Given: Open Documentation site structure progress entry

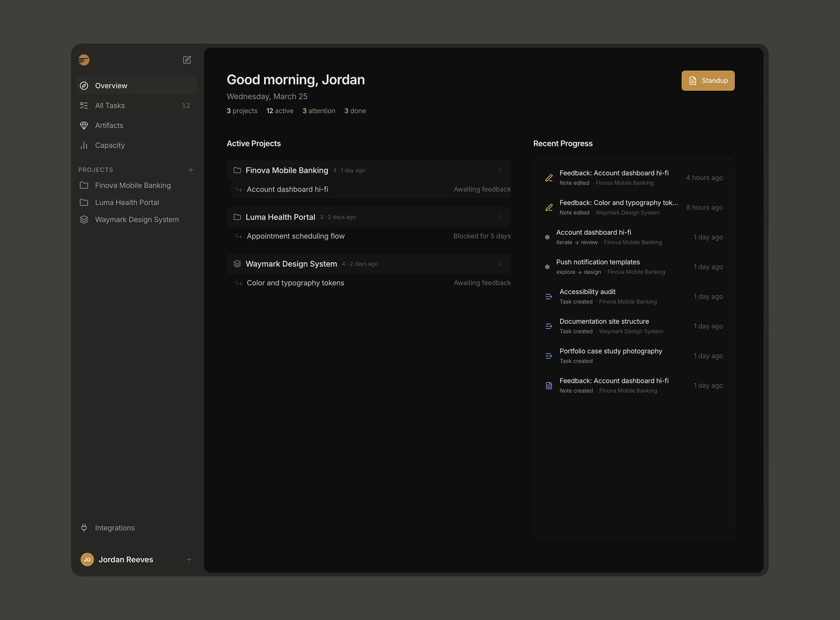Looking at the screenshot, I should tap(633, 326).
